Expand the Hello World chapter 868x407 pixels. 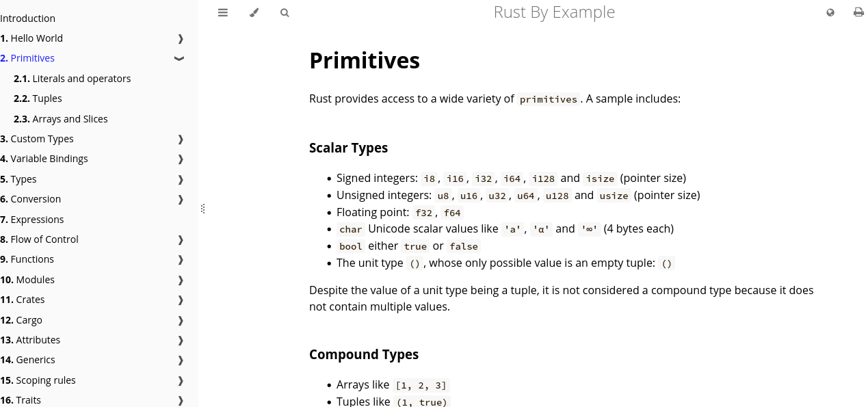pos(181,39)
